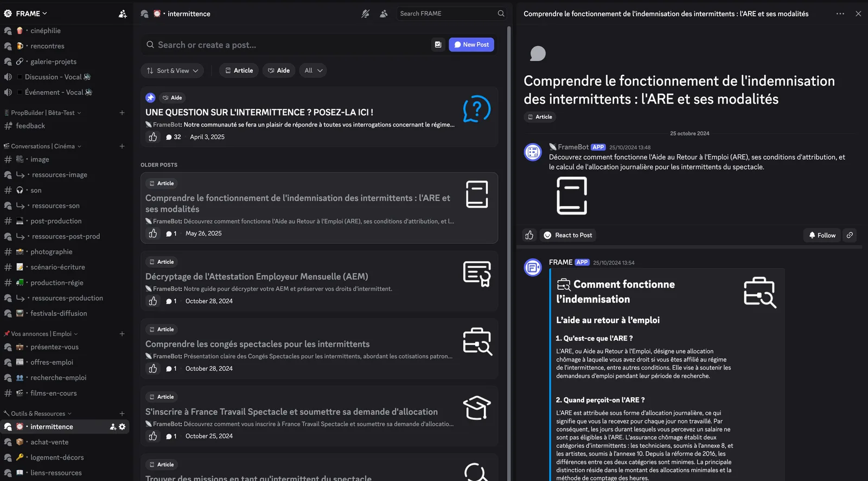
Task: Add a channel to Conversations | Cinéma category
Action: point(122,146)
